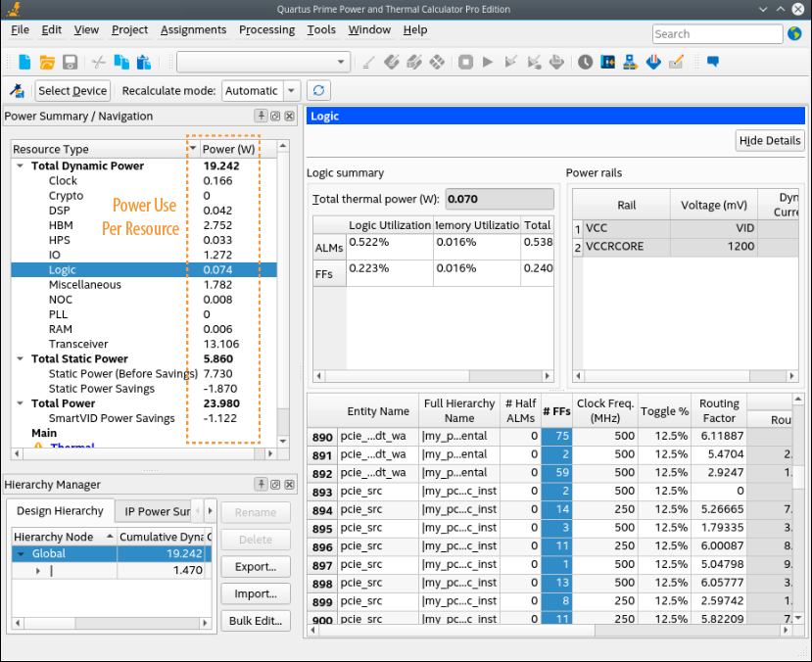Click the clock timing analyzer icon
Viewport: 812px width, 662px height.
[x=585, y=62]
